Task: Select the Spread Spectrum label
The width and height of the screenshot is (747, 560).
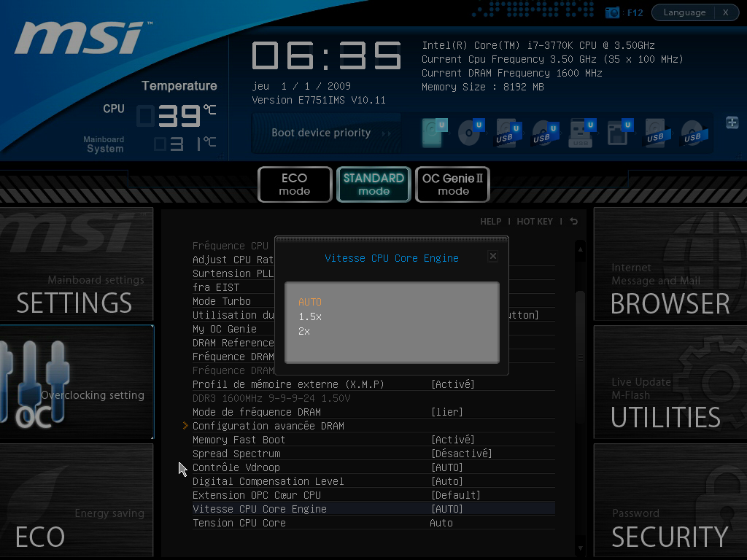Action: pyautogui.click(x=236, y=454)
